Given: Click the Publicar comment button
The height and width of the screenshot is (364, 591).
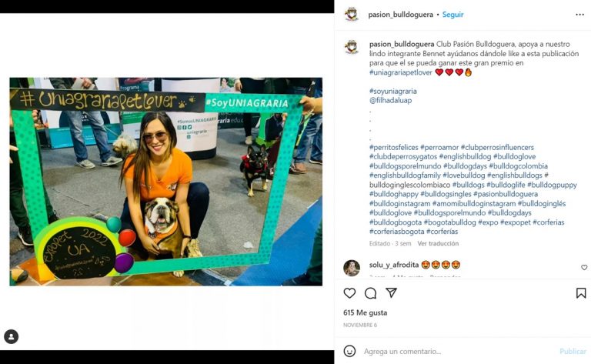Looking at the screenshot, I should click(573, 351).
